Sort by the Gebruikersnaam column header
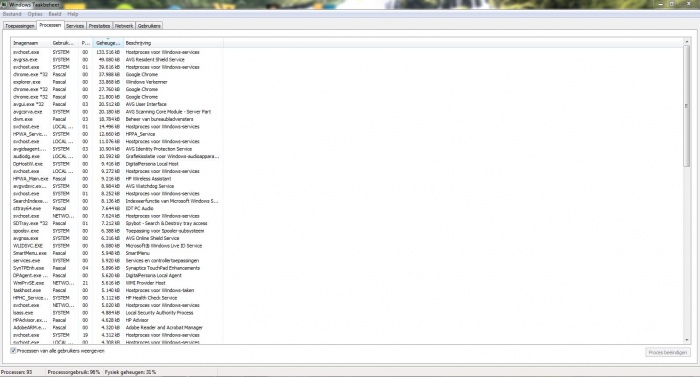700x377 pixels. (x=64, y=43)
